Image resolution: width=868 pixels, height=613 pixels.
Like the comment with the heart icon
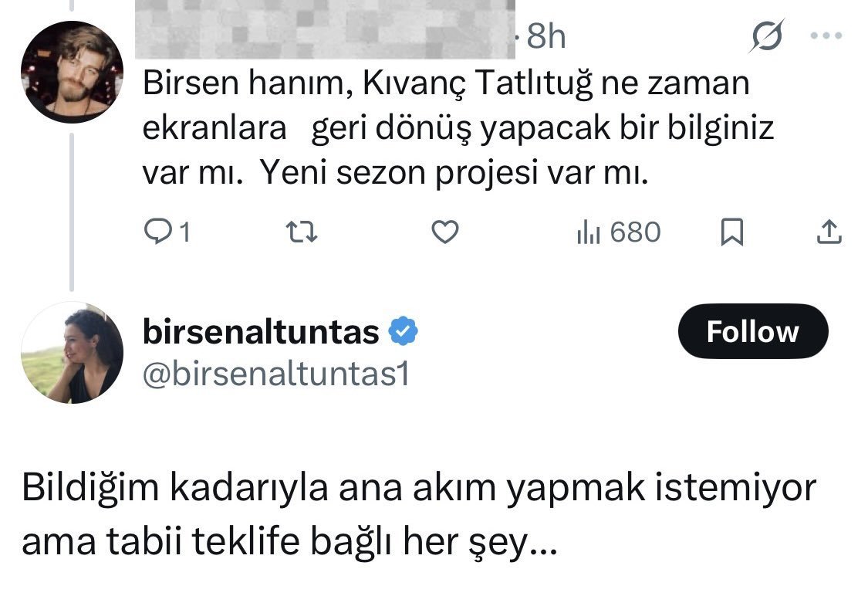click(444, 232)
